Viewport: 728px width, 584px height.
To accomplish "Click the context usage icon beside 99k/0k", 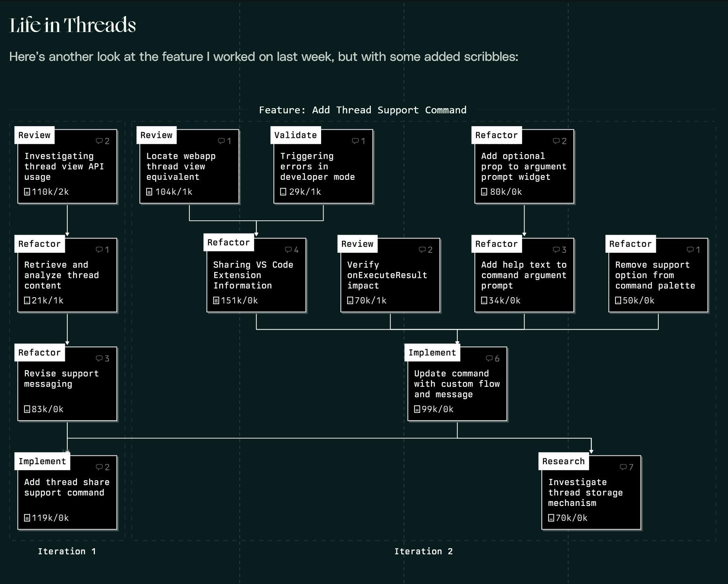I will [x=417, y=409].
